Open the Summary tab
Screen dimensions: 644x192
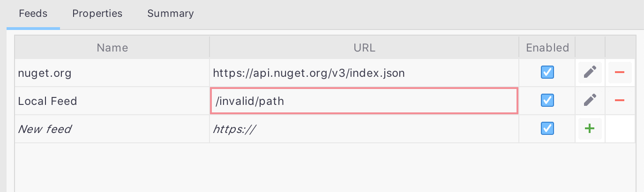(171, 14)
